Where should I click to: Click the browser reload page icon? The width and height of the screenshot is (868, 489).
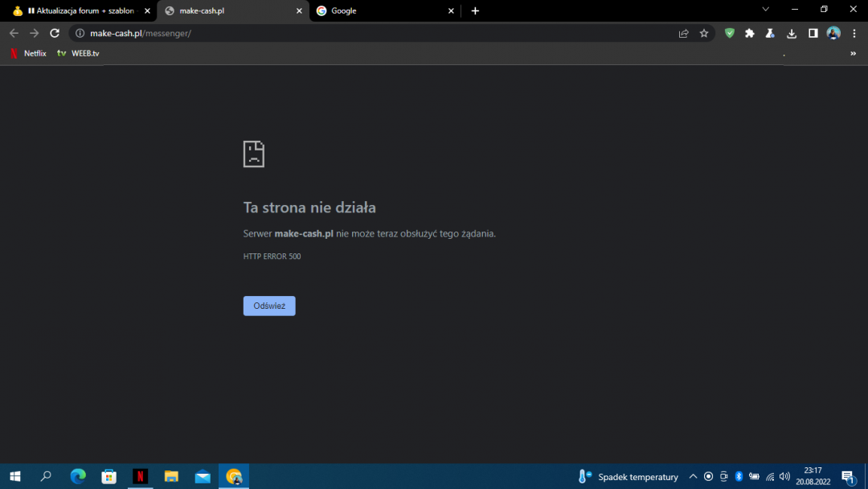(55, 33)
